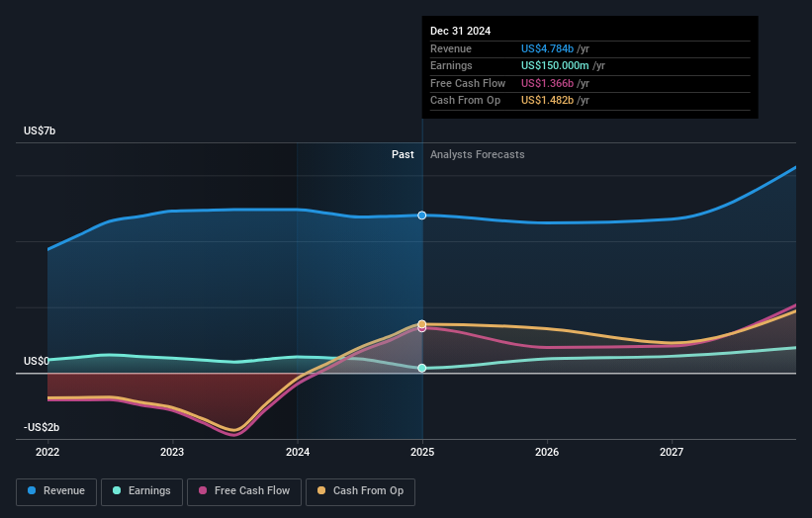The image size is (812, 518).
Task: Toggle the Free Cash Flow legend button
Action: (244, 491)
